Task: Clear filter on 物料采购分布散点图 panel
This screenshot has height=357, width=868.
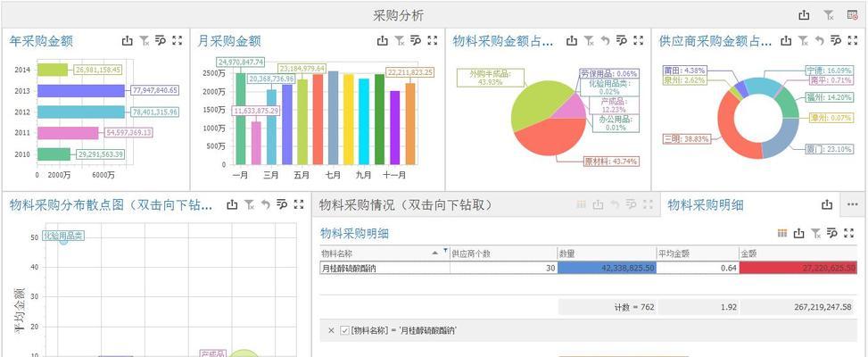Action: click(x=250, y=204)
